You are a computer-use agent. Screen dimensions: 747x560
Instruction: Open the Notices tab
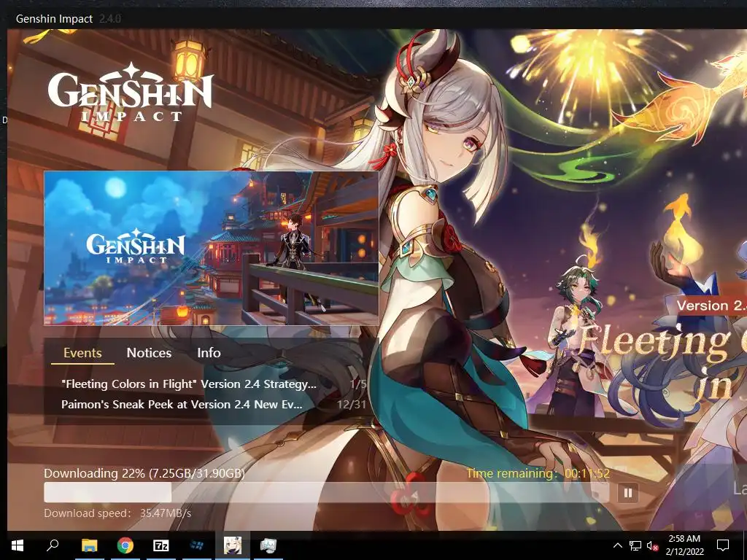tap(149, 353)
